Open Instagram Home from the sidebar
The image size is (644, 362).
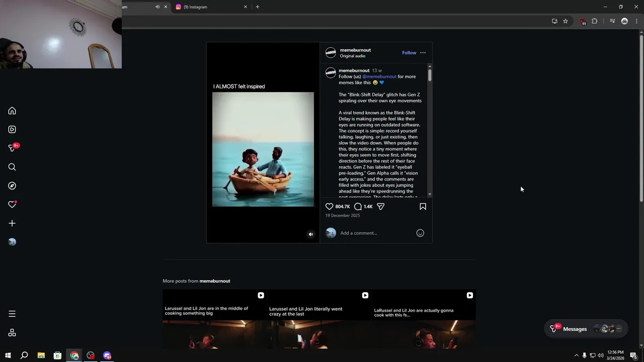(x=12, y=111)
